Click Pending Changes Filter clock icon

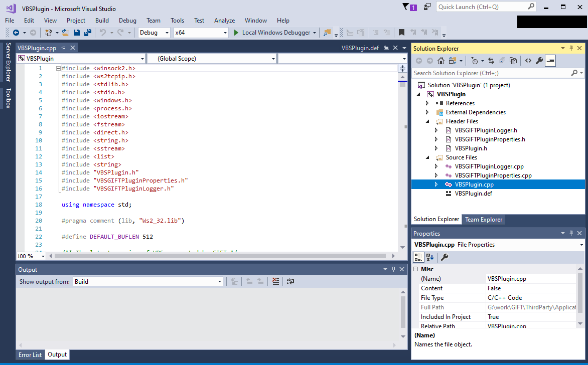pos(475,61)
